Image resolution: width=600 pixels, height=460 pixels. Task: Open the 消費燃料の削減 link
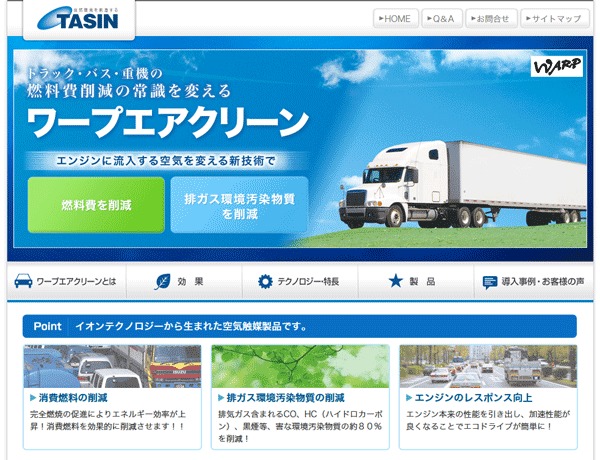pos(73,398)
